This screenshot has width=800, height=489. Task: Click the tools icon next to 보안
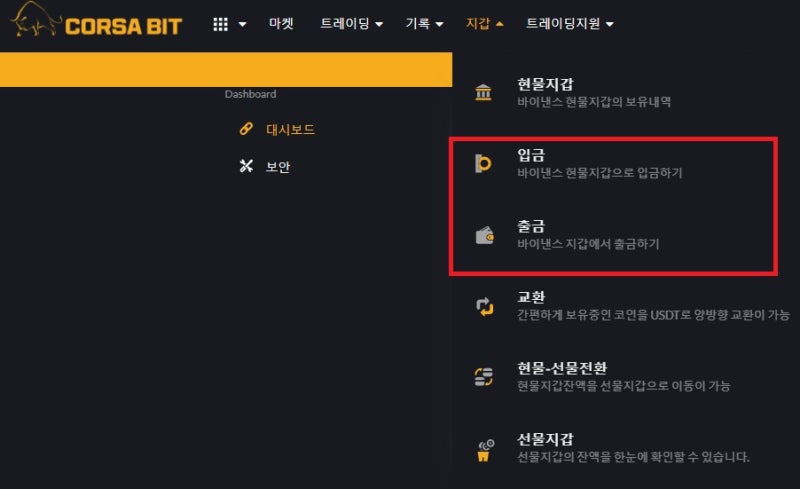pos(246,166)
